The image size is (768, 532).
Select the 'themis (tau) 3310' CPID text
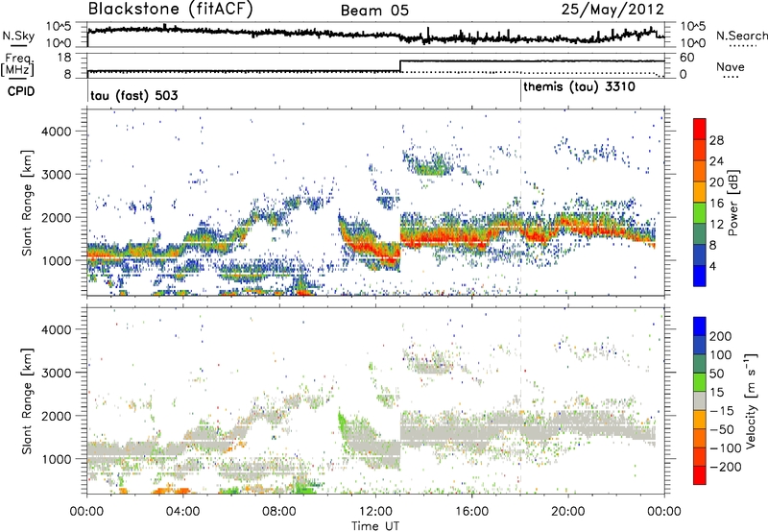[580, 87]
